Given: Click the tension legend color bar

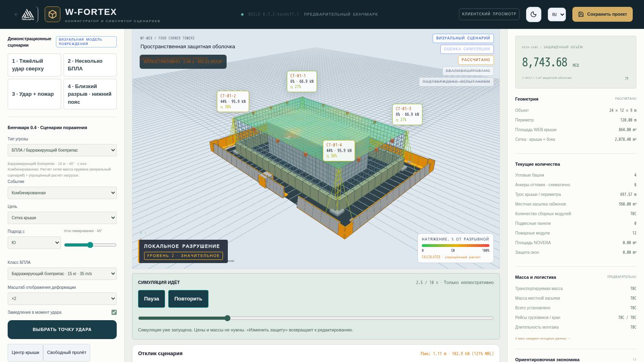Looking at the screenshot, I should point(456,245).
